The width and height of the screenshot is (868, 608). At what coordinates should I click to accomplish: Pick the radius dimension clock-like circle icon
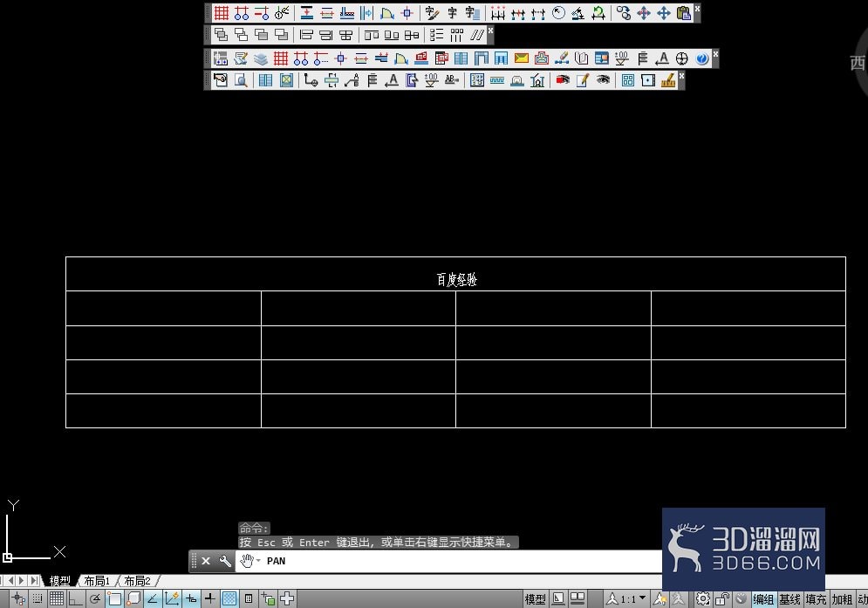point(558,13)
